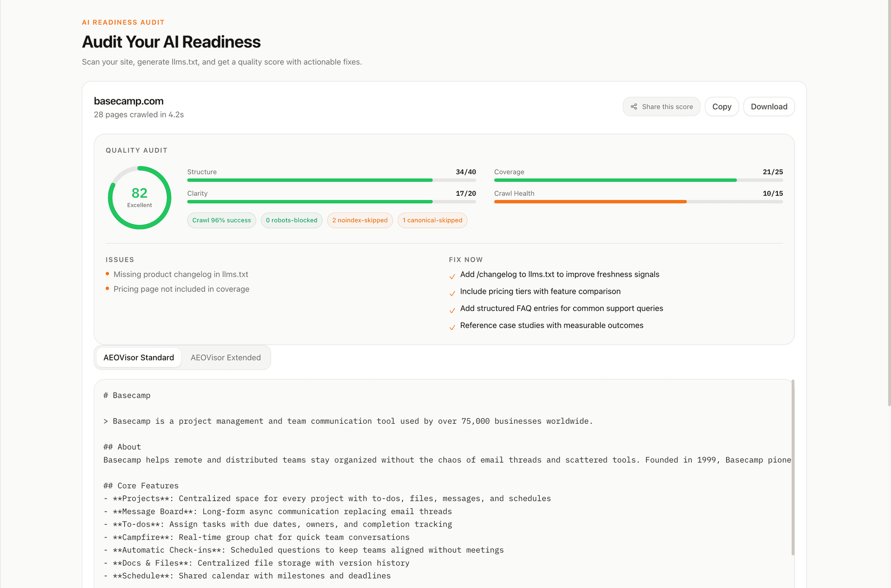Download the generated llms.txt file
This screenshot has height=588, width=891.
click(768, 106)
